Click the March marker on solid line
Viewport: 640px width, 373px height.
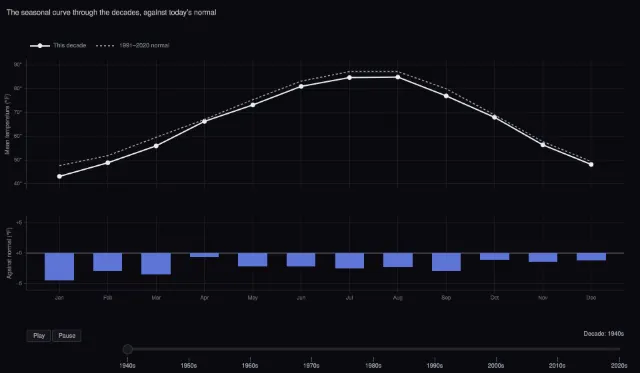(x=156, y=146)
